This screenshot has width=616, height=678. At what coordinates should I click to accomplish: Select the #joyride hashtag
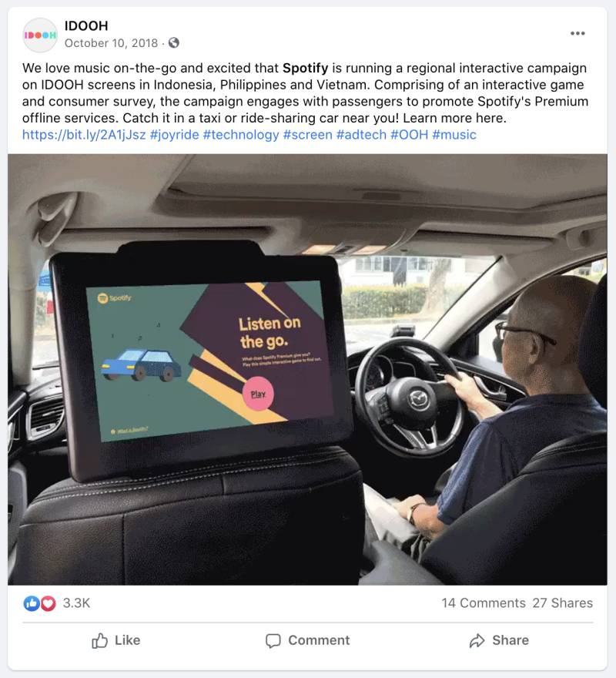point(174,135)
